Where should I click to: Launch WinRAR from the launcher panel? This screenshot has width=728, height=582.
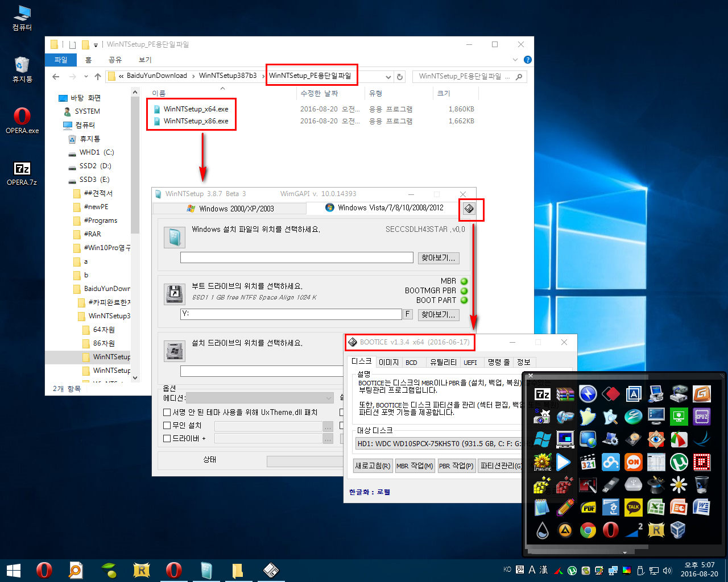[x=565, y=394]
